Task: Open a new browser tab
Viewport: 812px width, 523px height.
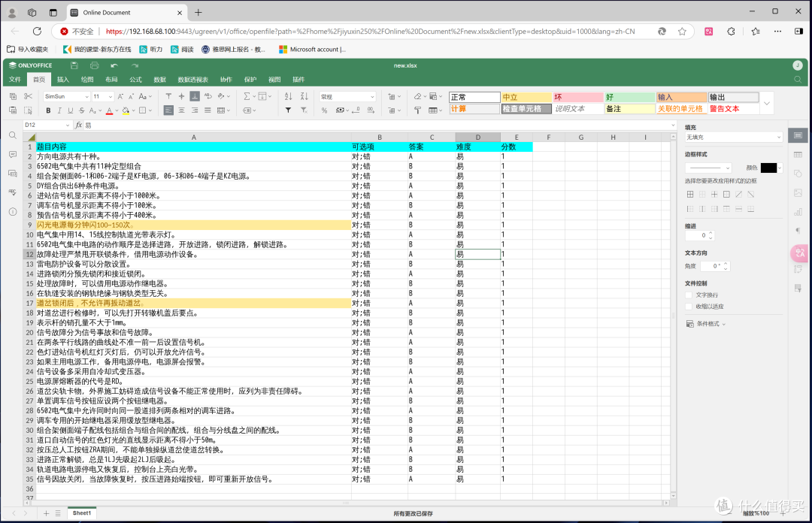Action: 198,13
